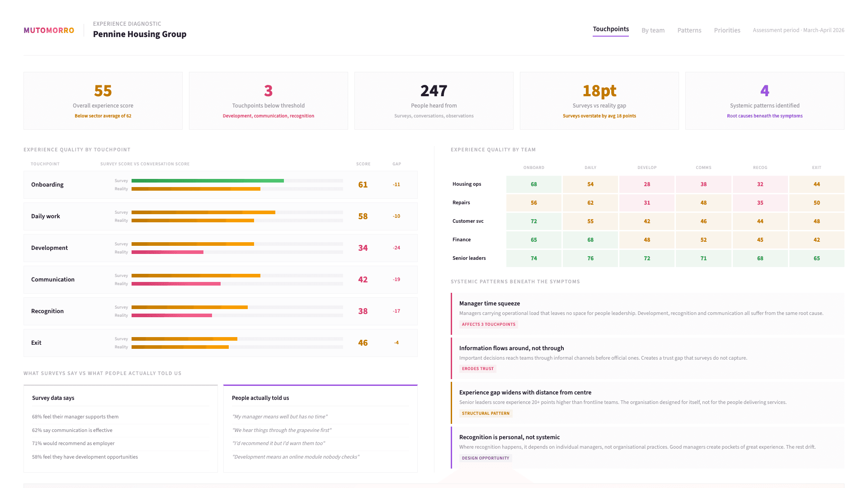Viewport: 868px width, 488px height.
Task: Click the AFFECTS 3 TOUCHPOINTS tag
Action: pos(488,324)
